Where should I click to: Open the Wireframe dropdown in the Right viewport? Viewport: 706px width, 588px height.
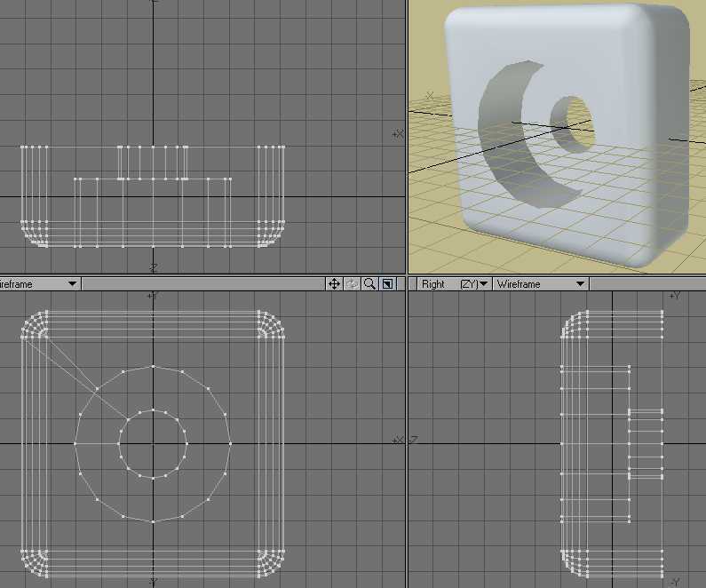pos(541,284)
